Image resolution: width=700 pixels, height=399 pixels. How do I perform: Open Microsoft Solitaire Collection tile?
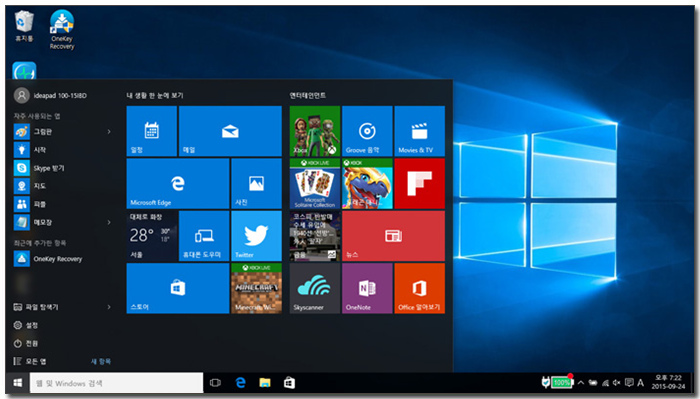pos(315,183)
